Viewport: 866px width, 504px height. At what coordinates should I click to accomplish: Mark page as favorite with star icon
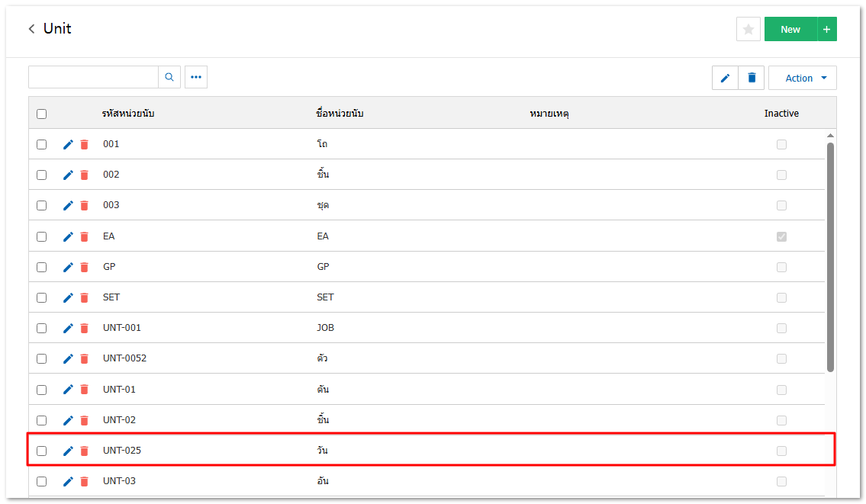748,29
